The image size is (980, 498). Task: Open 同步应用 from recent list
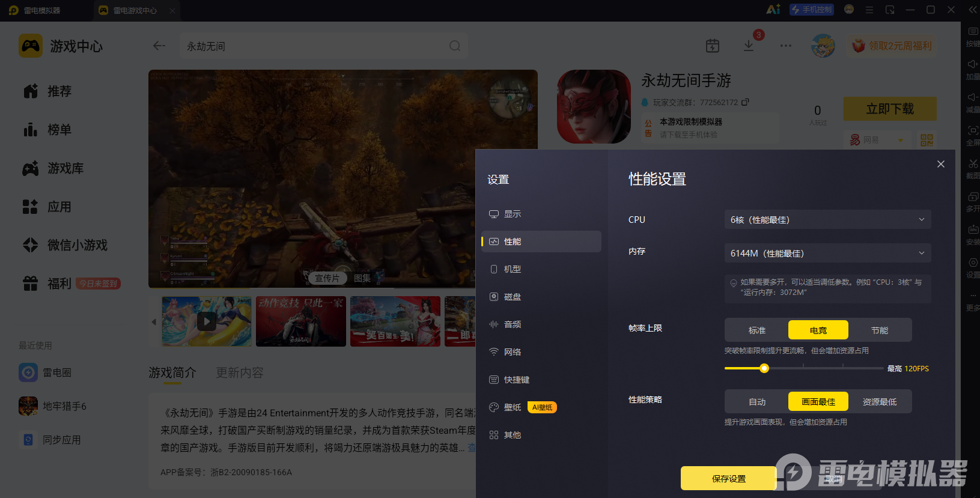pos(50,440)
